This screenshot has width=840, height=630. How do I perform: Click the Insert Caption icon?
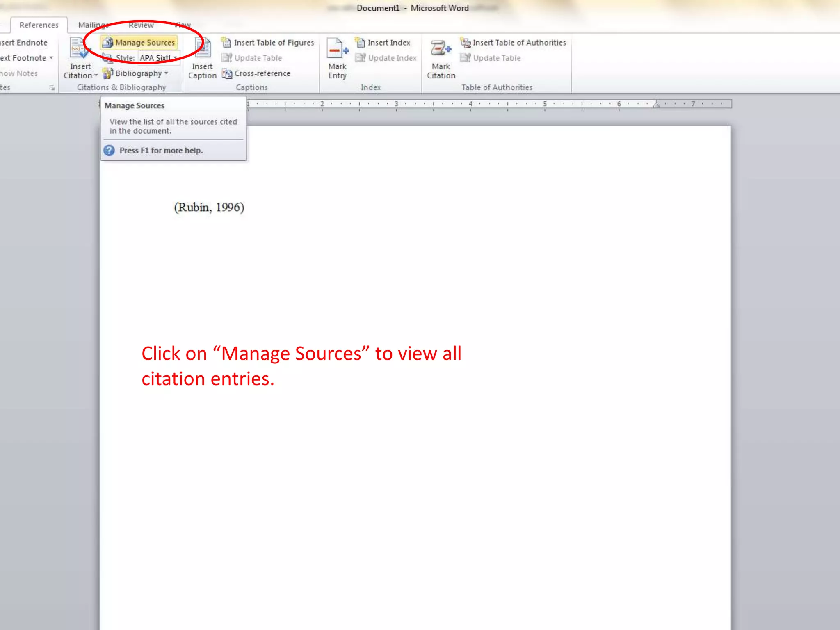(202, 48)
